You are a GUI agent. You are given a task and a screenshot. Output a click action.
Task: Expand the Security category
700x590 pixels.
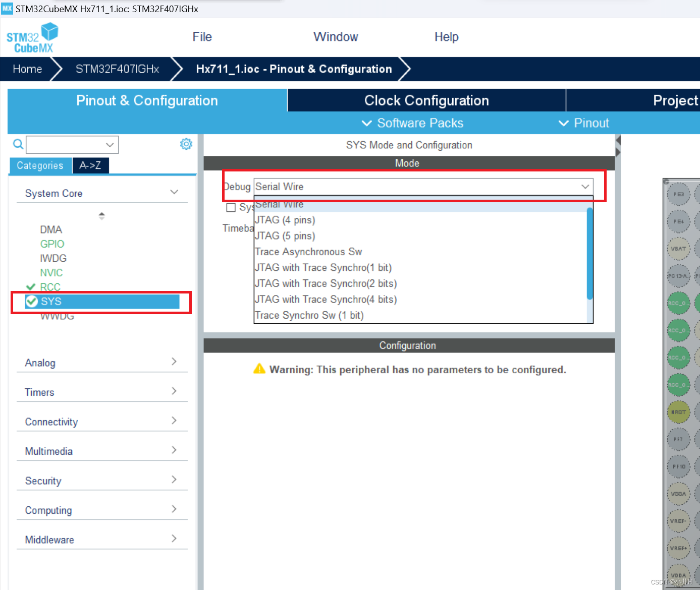point(102,481)
